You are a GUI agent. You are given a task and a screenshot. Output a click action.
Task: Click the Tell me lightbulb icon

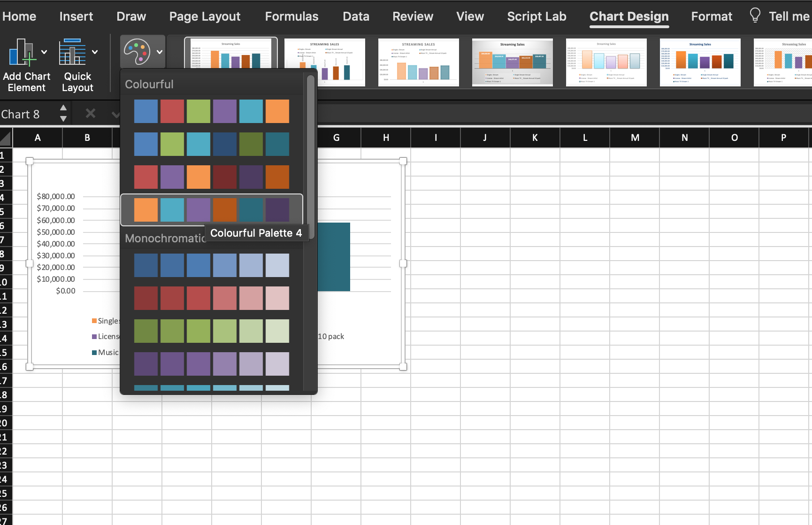click(x=755, y=16)
